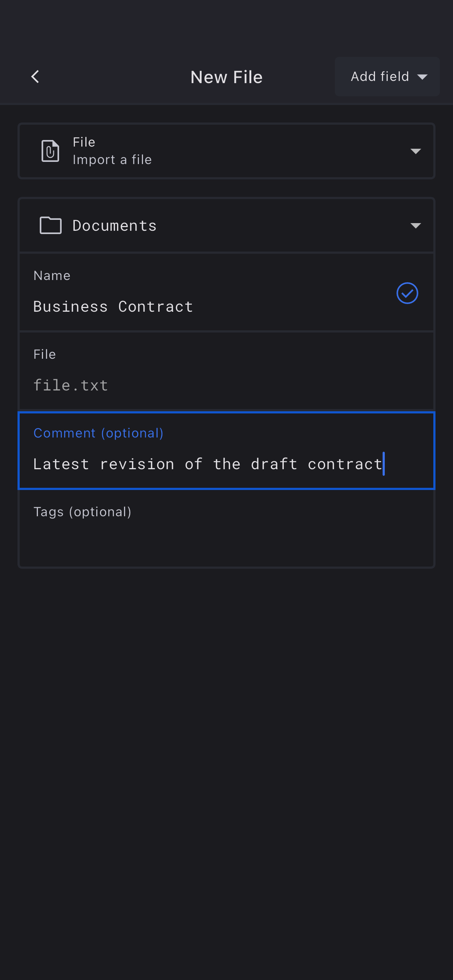Click the paperclip file attachment icon

coord(50,151)
